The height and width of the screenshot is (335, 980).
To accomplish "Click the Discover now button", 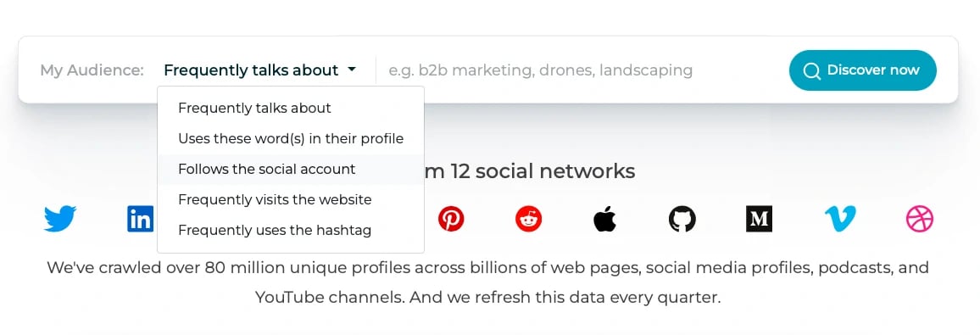I will point(862,70).
